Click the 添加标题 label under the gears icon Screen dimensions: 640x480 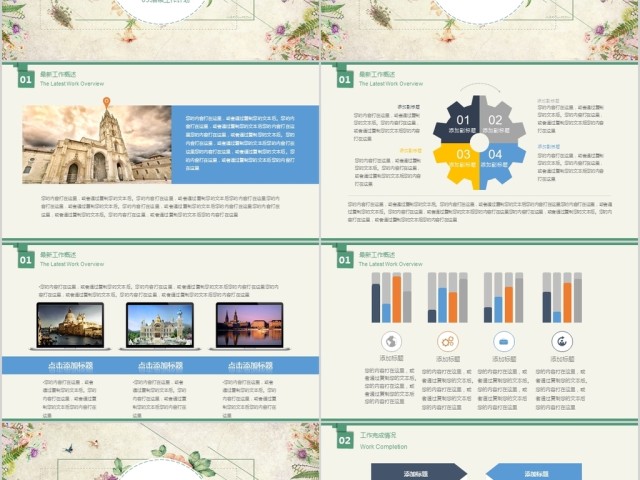(x=448, y=359)
